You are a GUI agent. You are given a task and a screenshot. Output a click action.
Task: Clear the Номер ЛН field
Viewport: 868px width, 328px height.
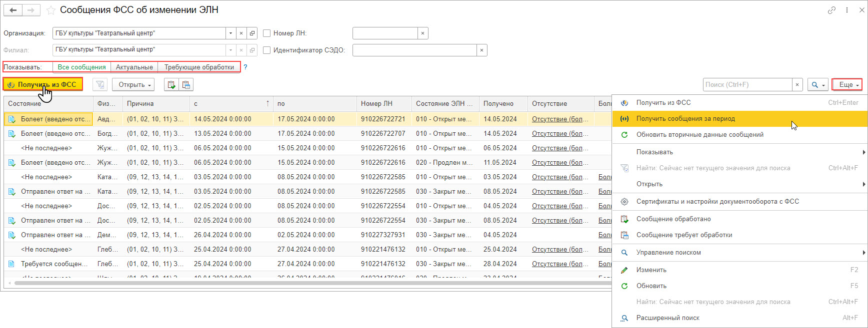(x=423, y=33)
